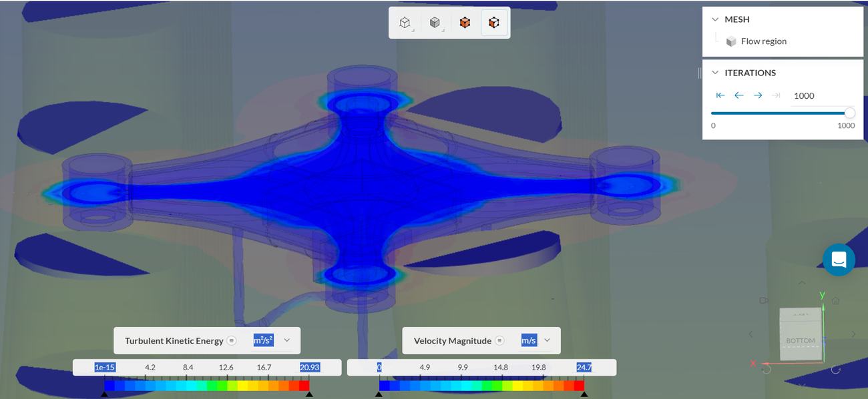Open Turbulent Kinetic Energy legend settings icon
Viewport: 868px width, 399px height.
[x=231, y=340]
